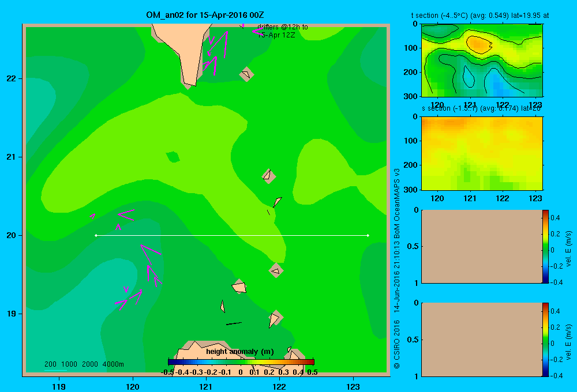Click the upper panel "vel. E (m/s)" label

click(x=569, y=248)
